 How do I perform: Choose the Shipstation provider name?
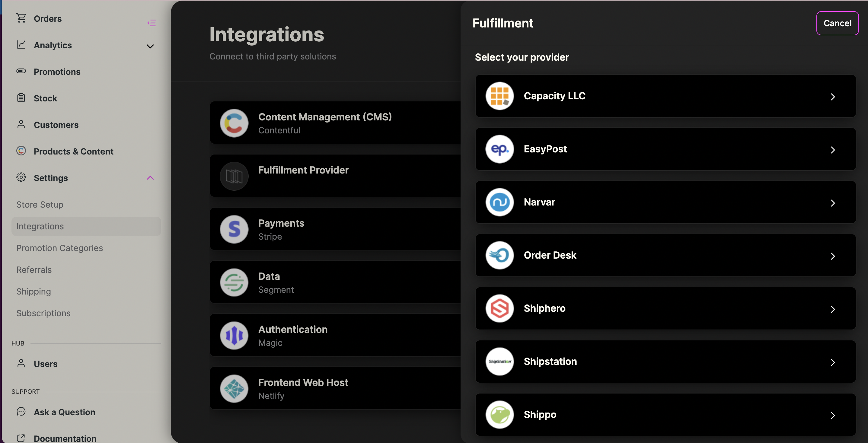(550, 362)
